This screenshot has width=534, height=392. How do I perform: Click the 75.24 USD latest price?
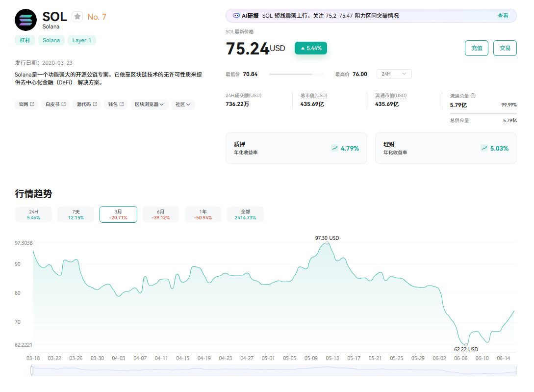coord(255,48)
